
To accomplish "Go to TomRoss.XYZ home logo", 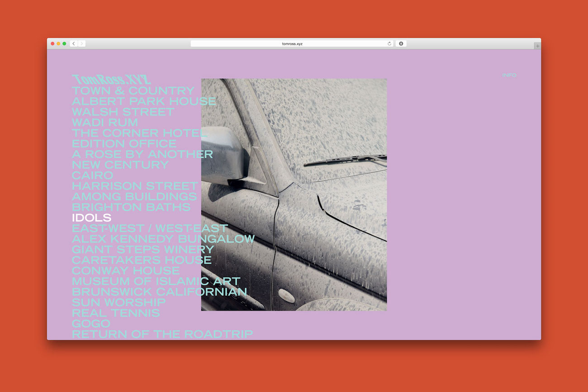I will [x=111, y=80].
